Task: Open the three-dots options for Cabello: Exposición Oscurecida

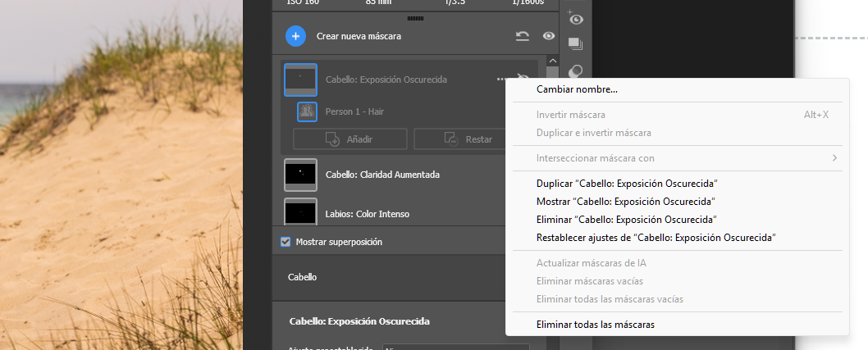Action: point(501,79)
